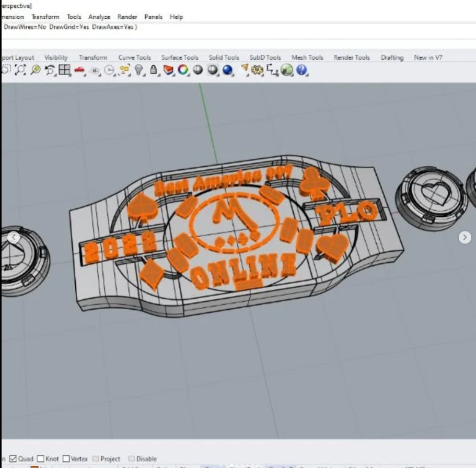Click the padlock lock objects icon
Image resolution: width=476 pixels, height=468 pixels.
coord(154,70)
